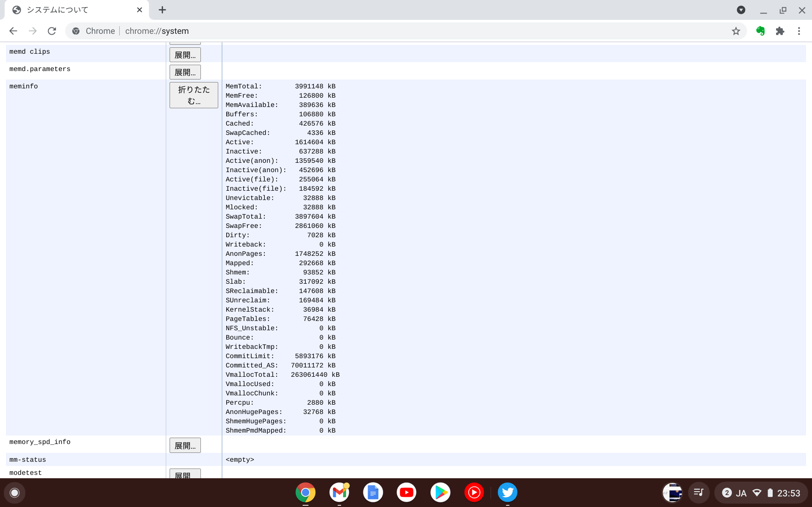This screenshot has width=812, height=507.
Task: Open the media controls in the system tray
Action: point(699,492)
